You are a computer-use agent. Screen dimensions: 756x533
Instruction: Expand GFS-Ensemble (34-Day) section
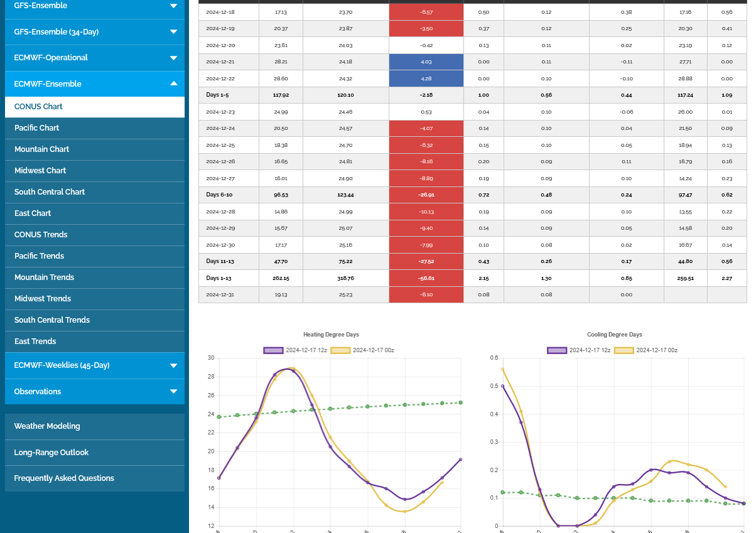(x=173, y=32)
